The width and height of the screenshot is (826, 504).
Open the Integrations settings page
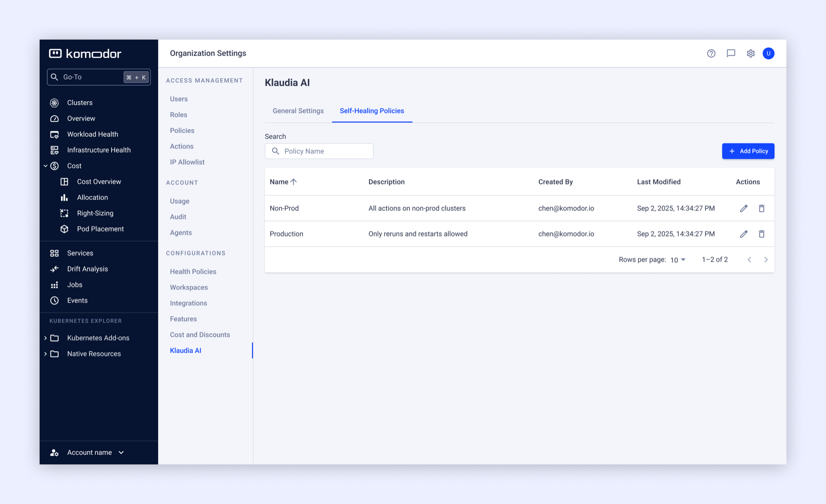[x=189, y=303]
